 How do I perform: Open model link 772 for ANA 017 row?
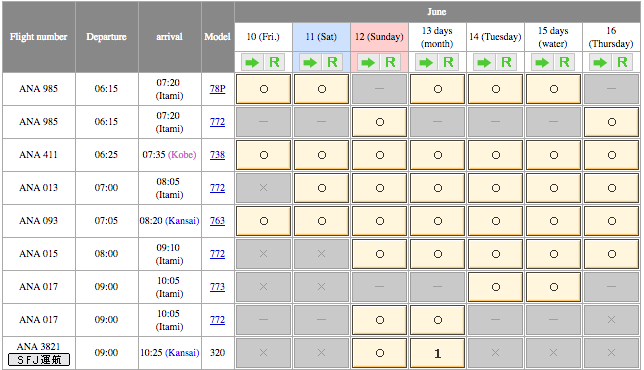coord(217,319)
